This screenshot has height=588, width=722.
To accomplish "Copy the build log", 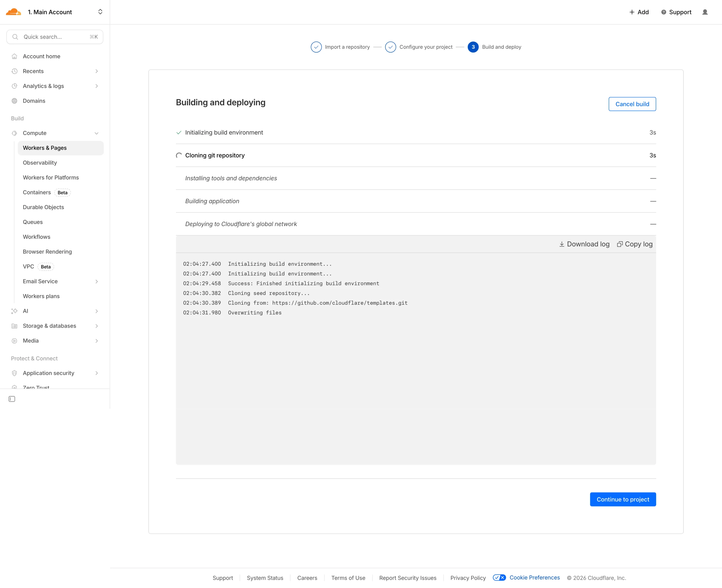I will coord(635,244).
